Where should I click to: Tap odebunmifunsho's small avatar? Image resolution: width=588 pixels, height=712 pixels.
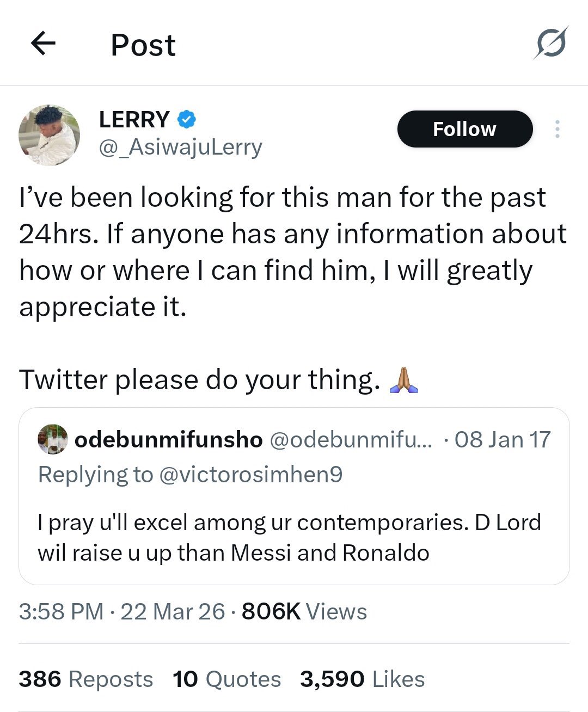click(53, 439)
